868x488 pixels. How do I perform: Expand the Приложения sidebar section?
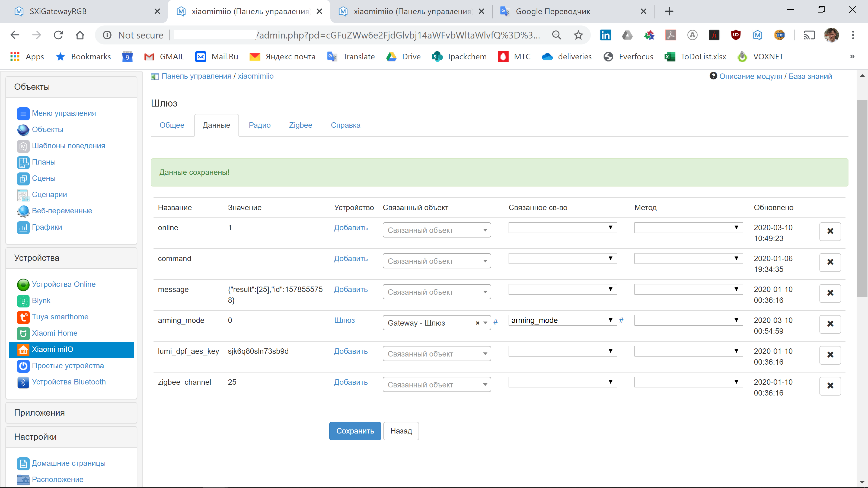click(x=71, y=413)
